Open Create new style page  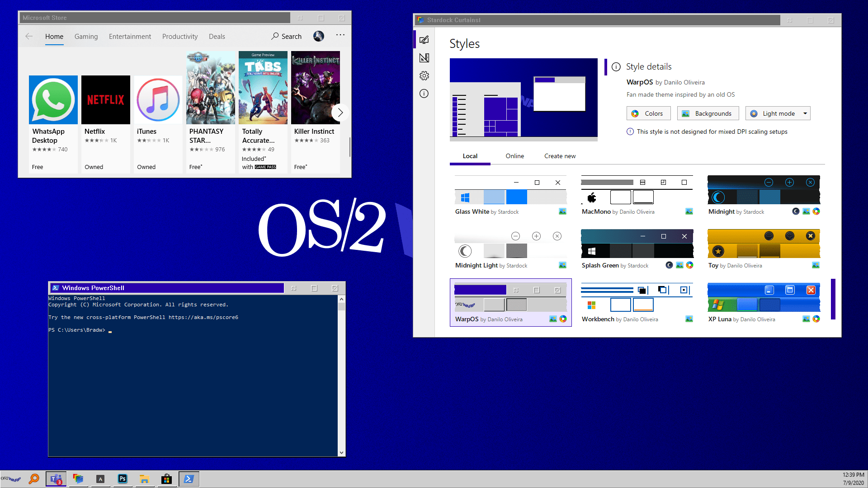pyautogui.click(x=560, y=156)
